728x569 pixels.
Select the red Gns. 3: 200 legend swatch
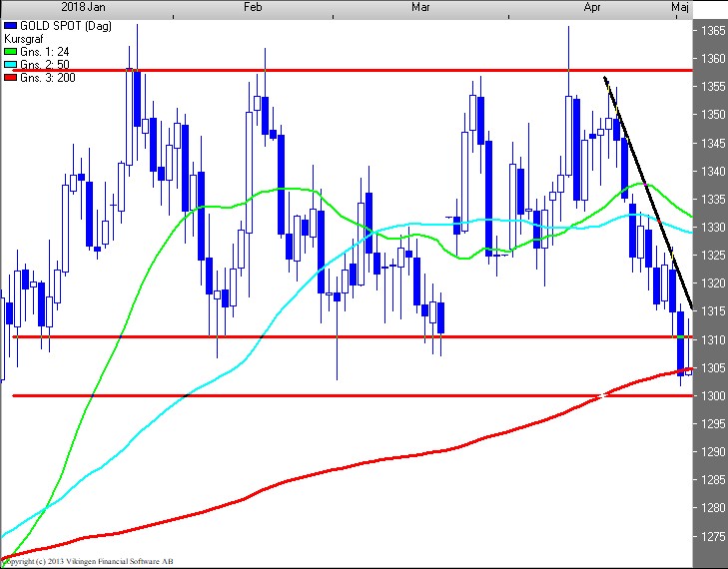pos(10,77)
